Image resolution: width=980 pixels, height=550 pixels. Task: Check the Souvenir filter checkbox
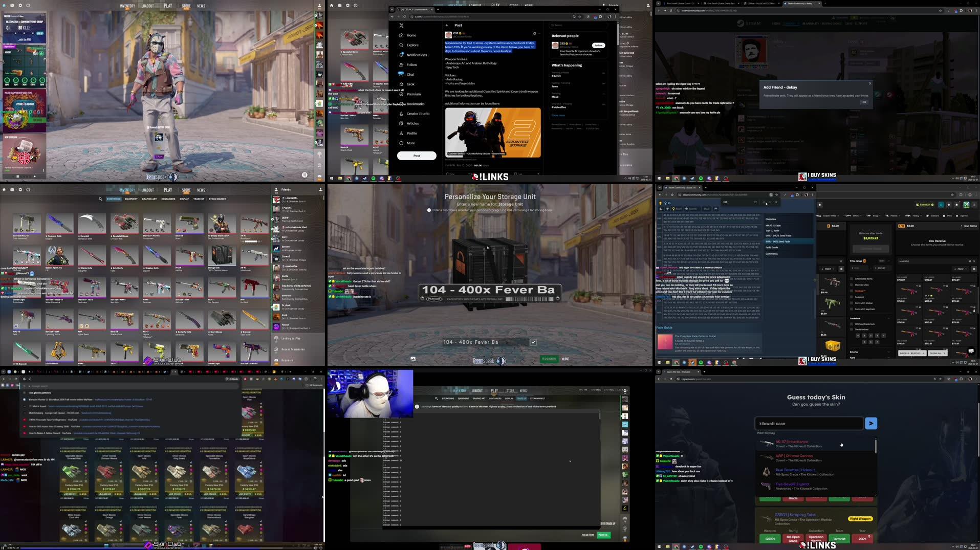click(852, 297)
